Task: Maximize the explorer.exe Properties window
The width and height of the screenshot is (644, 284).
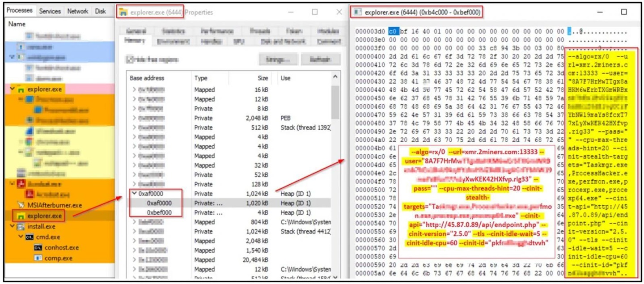Action: (314, 12)
